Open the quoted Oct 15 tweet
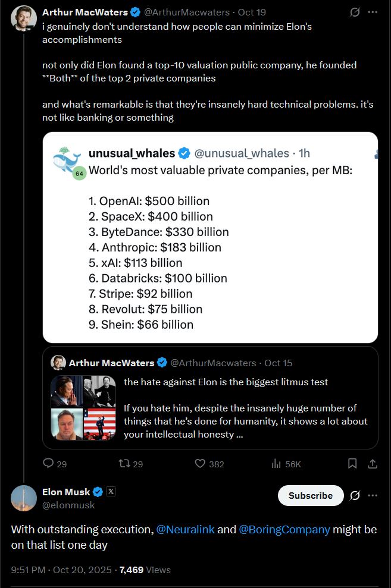Image resolution: width=391 pixels, height=588 pixels. pyautogui.click(x=210, y=398)
